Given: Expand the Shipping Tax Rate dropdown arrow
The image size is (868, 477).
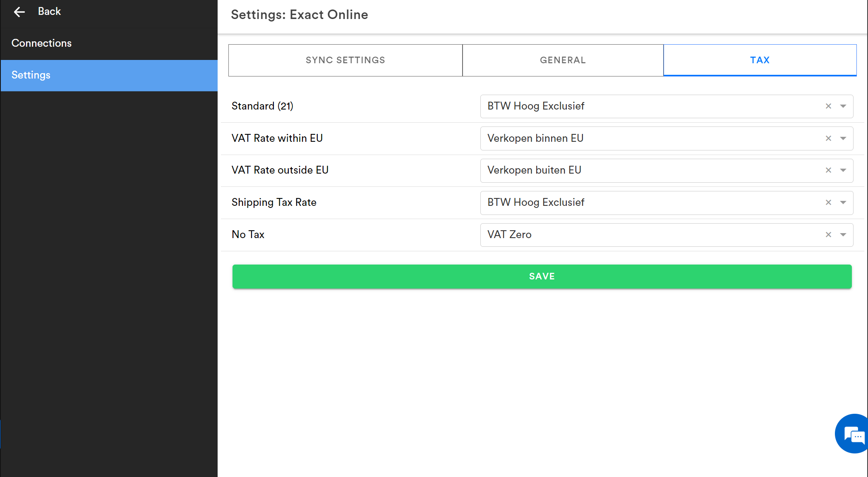Looking at the screenshot, I should [843, 203].
